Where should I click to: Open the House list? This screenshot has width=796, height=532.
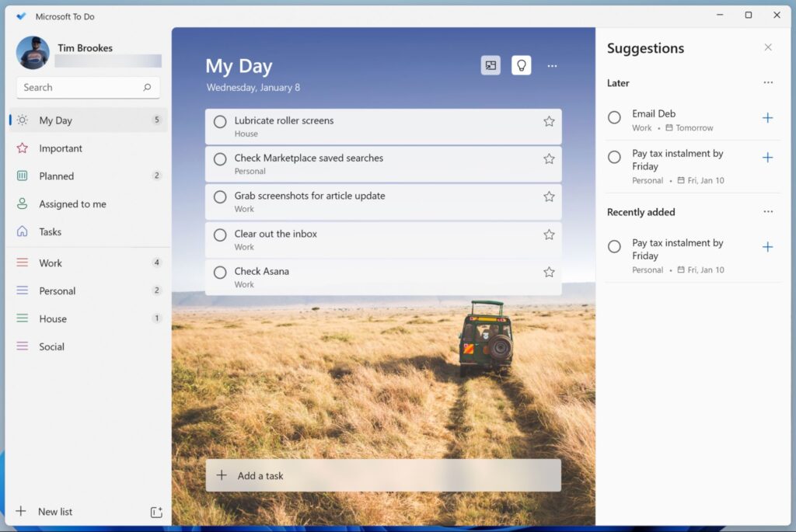[89, 318]
